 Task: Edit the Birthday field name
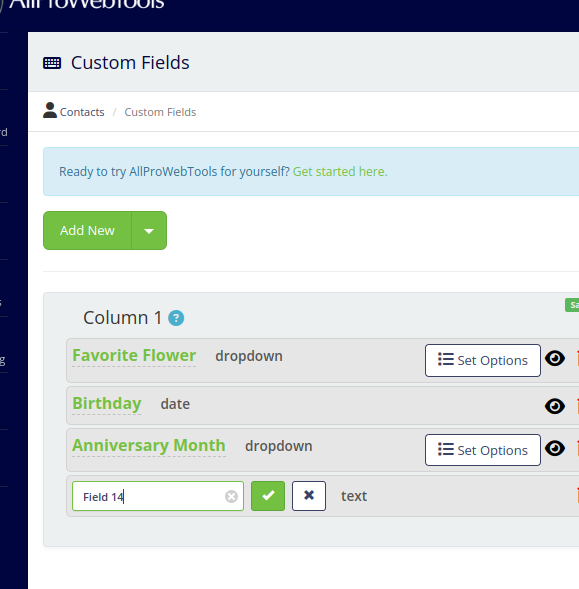107,404
